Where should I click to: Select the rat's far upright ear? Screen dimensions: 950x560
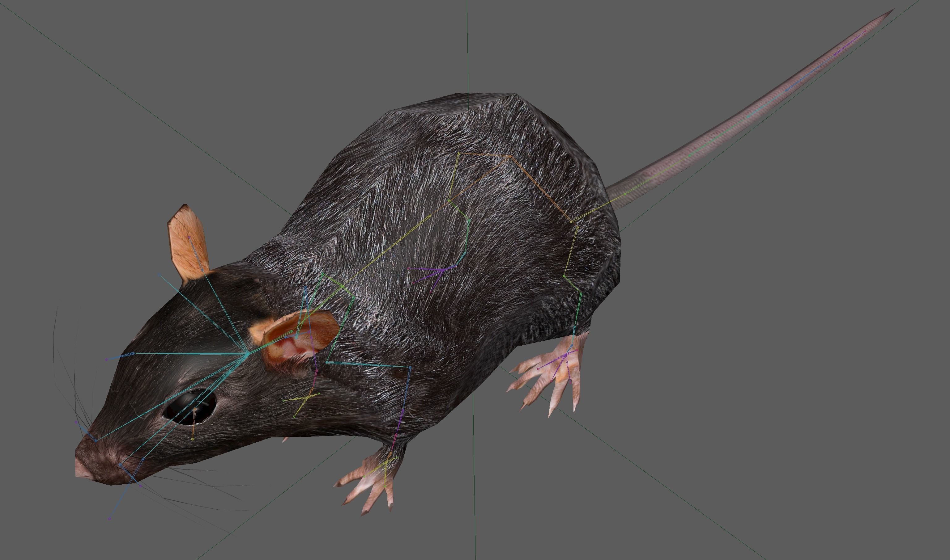coord(188,244)
